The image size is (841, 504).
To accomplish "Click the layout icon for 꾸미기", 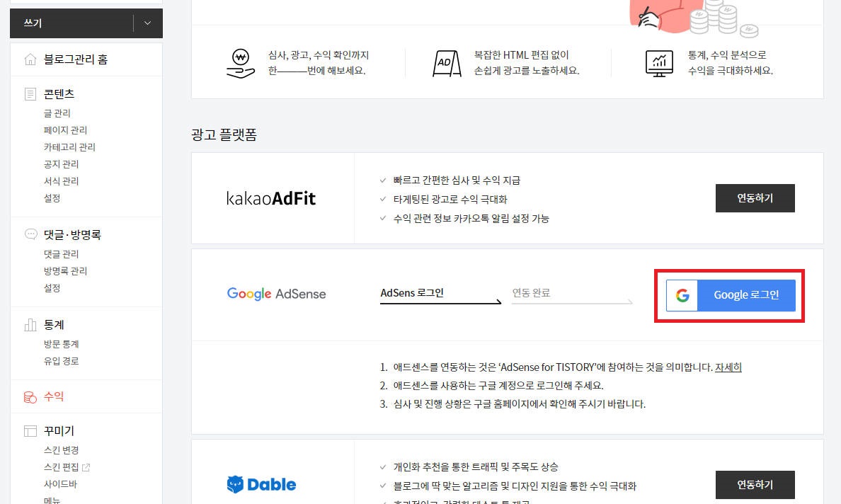I will pyautogui.click(x=30, y=431).
